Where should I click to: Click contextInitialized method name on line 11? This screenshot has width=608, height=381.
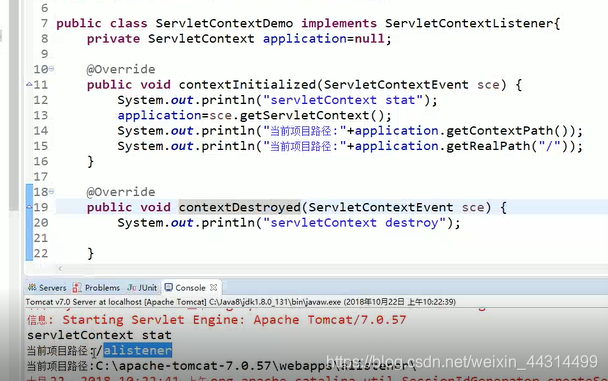(x=247, y=84)
